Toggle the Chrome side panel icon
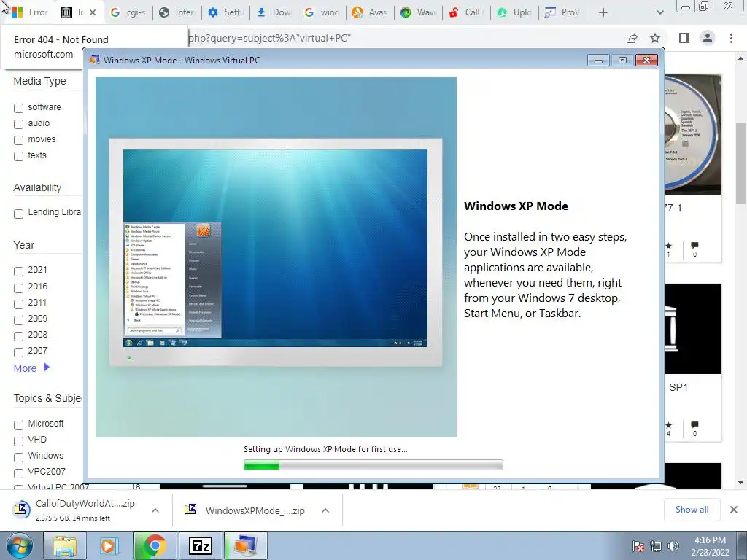This screenshot has height=560, width=747. coord(684,38)
